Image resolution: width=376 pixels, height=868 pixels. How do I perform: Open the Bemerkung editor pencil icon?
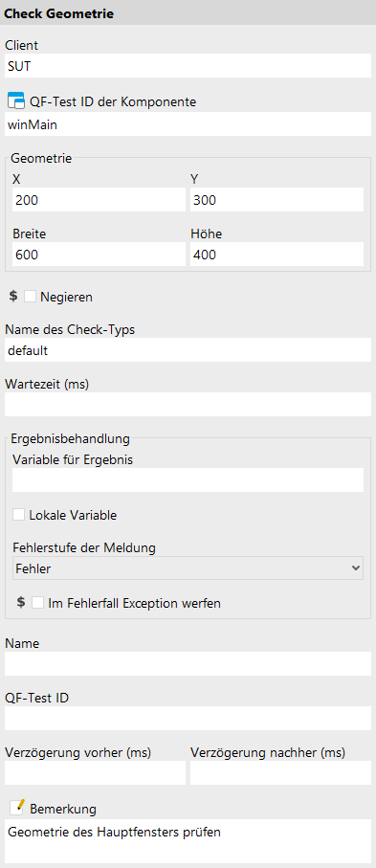coord(16,807)
